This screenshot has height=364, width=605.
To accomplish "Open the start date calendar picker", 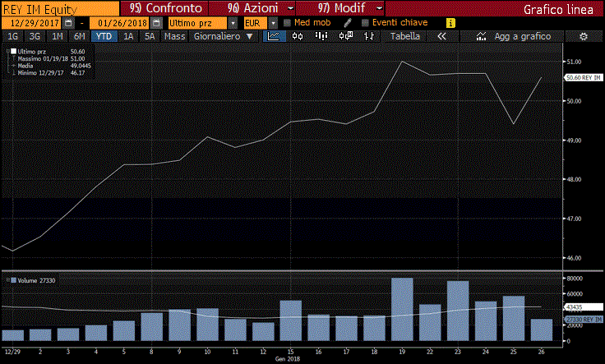I will (67, 23).
